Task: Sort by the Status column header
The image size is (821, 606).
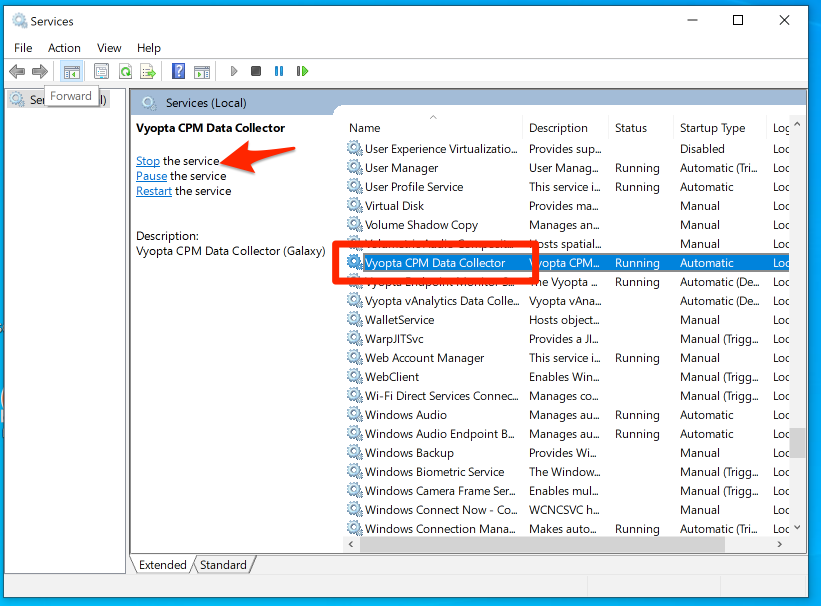Action: (640, 128)
